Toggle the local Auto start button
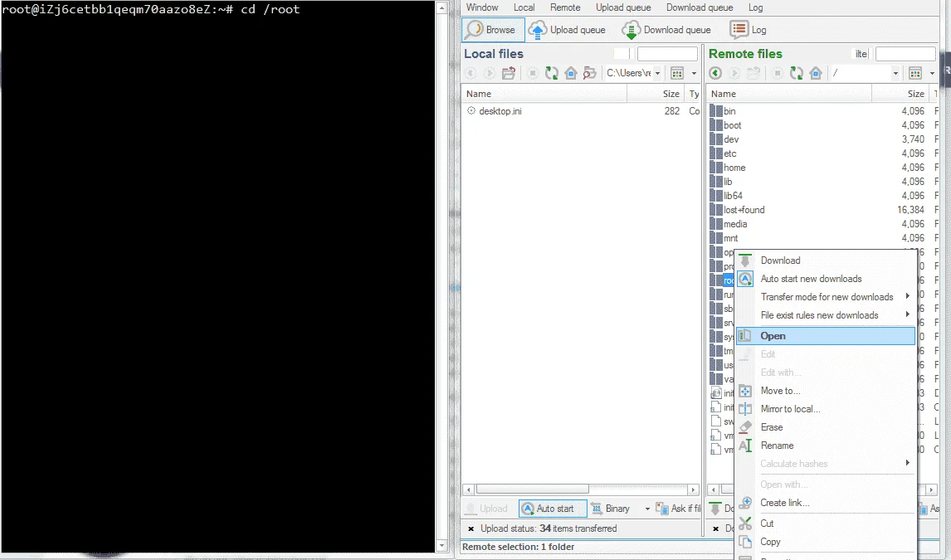The height and width of the screenshot is (560, 951). click(x=553, y=509)
